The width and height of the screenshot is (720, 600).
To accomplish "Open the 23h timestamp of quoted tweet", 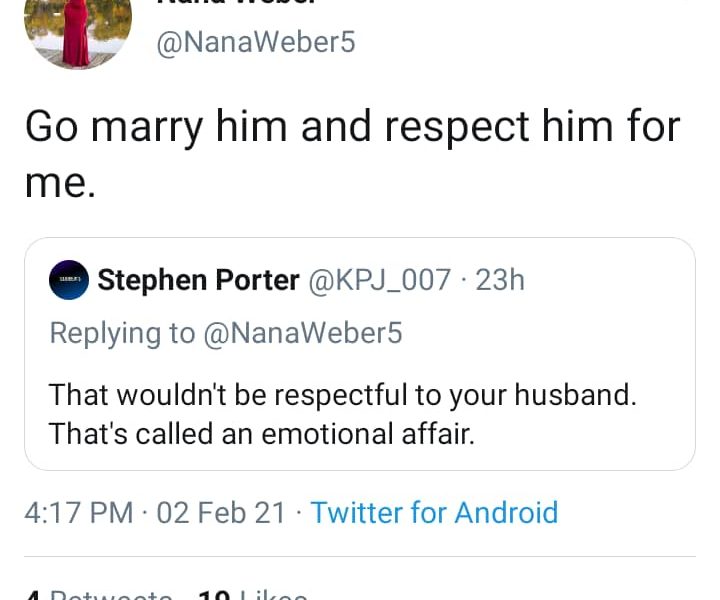I will pos(500,280).
